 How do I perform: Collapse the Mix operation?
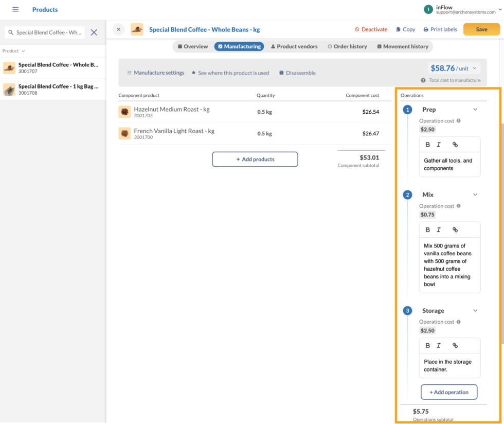[475, 195]
